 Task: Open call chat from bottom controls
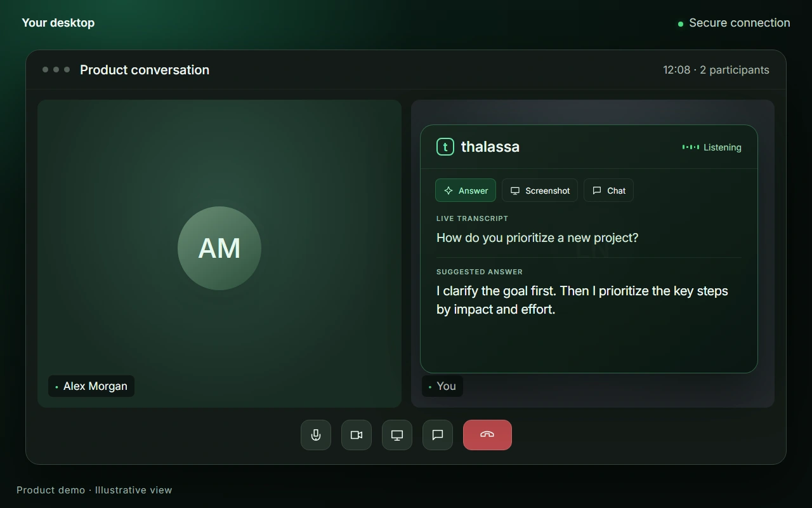click(438, 435)
